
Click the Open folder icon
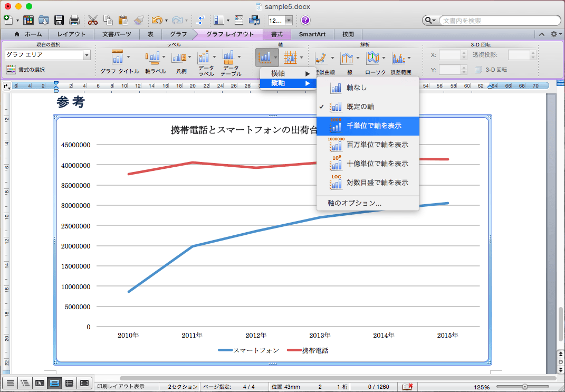(x=44, y=20)
